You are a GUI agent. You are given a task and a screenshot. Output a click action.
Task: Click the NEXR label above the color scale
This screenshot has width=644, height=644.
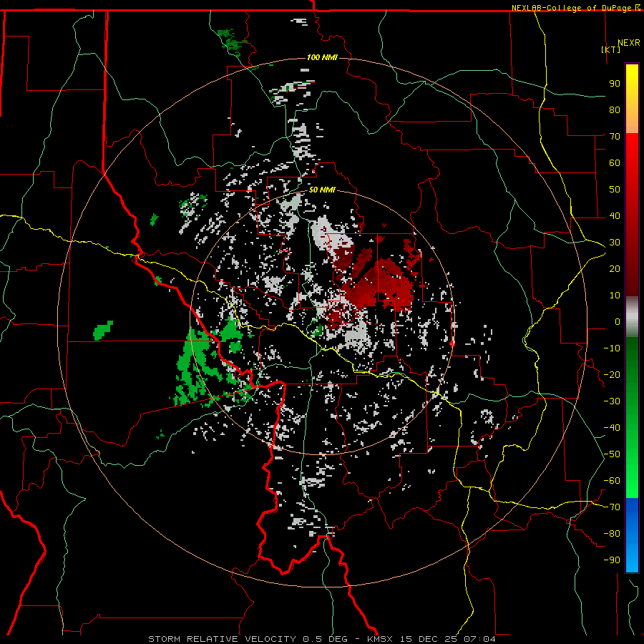pyautogui.click(x=628, y=43)
